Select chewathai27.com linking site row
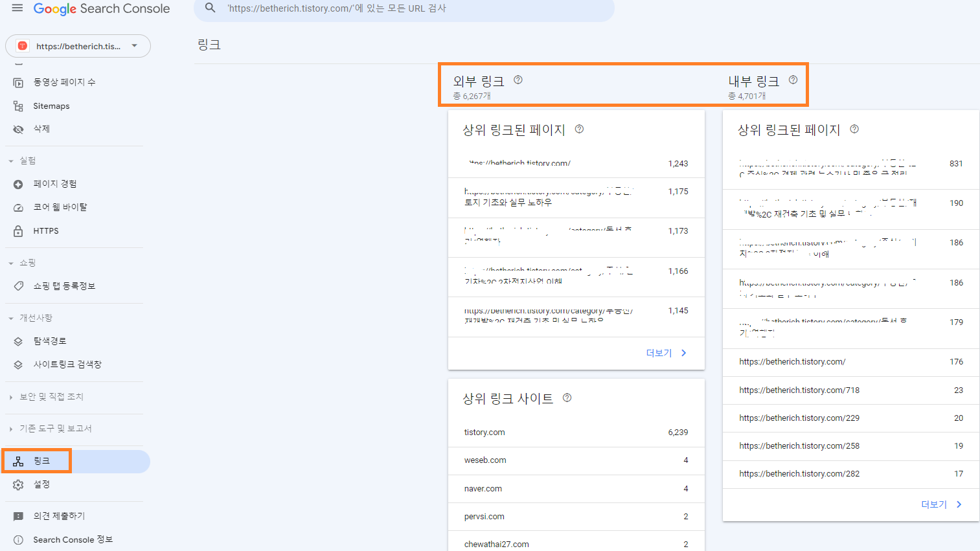Viewport: 980px width, 551px height. point(576,543)
